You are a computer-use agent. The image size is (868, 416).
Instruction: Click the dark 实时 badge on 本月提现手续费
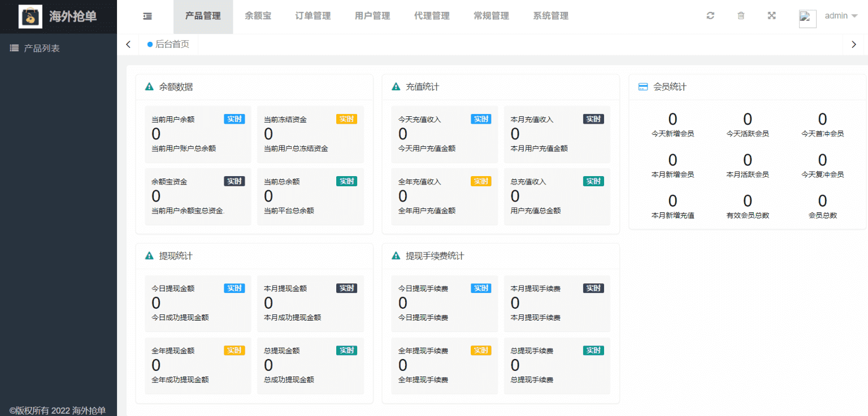[593, 288]
